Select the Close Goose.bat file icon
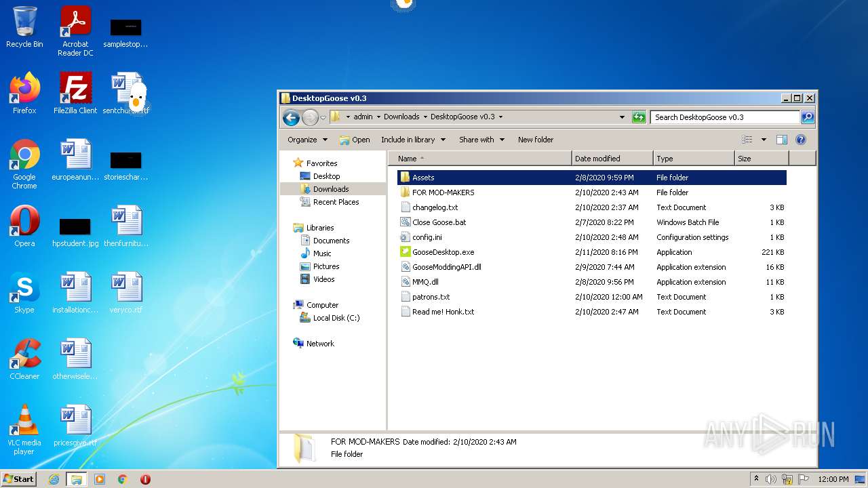Viewport: 868px width, 488px height. [x=406, y=222]
